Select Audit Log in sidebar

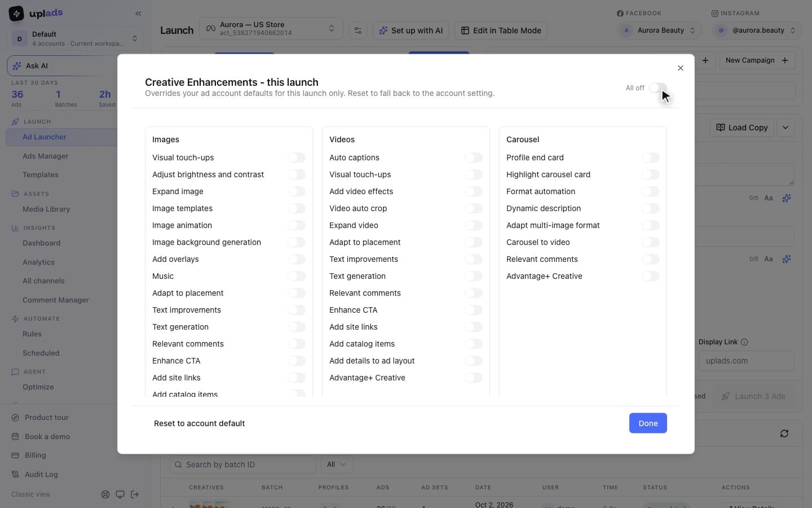[41, 475]
